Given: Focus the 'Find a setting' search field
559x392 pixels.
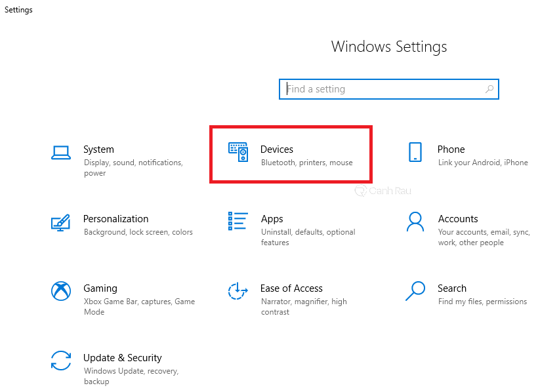Looking at the screenshot, I should [x=381, y=89].
